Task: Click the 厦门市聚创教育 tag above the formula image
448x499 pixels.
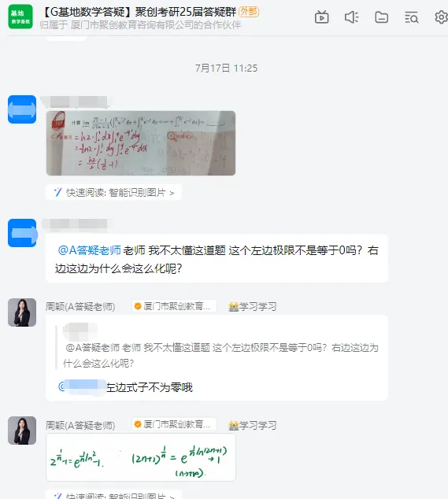Action: pos(174,424)
